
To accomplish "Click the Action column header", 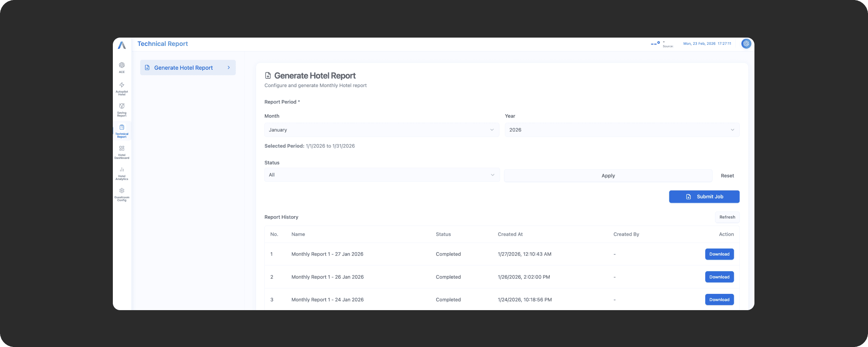I will tap(726, 234).
